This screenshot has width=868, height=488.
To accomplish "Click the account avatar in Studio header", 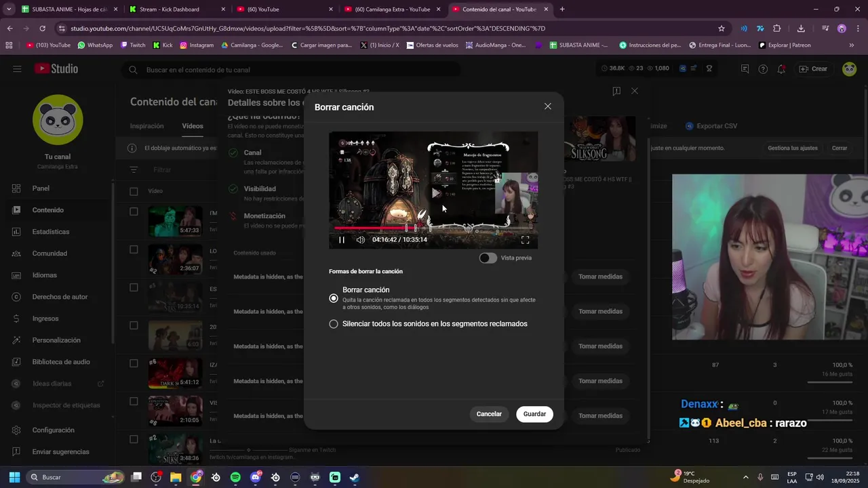I will tap(849, 69).
